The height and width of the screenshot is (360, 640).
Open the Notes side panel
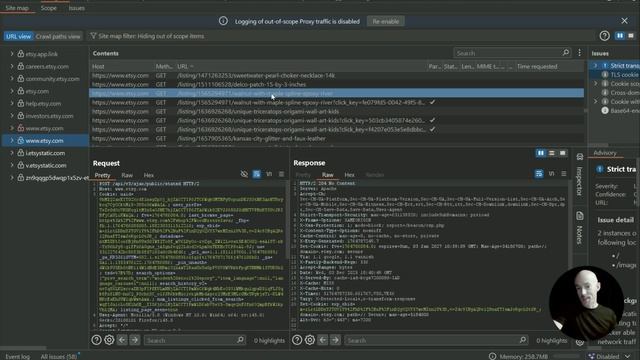580,229
